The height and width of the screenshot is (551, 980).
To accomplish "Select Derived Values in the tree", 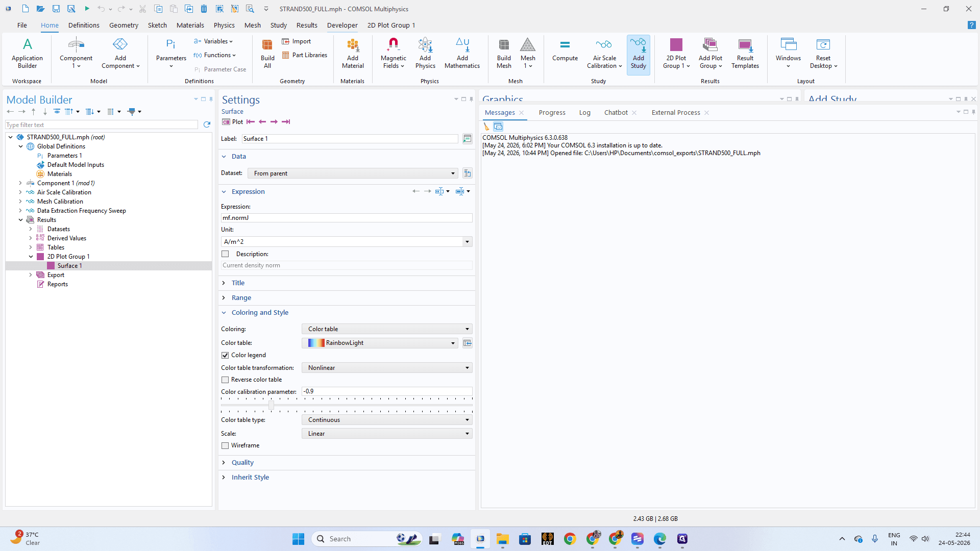I will pyautogui.click(x=66, y=238).
